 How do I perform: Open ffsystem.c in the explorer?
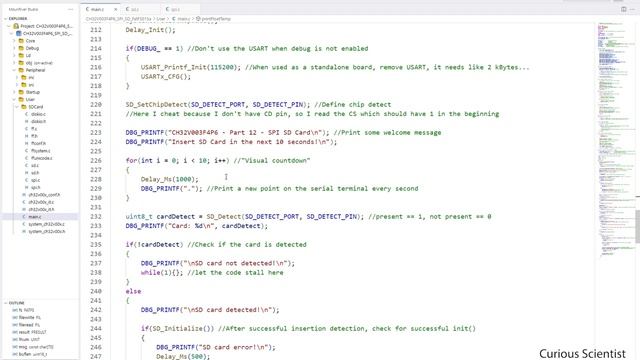pyautogui.click(x=40, y=151)
